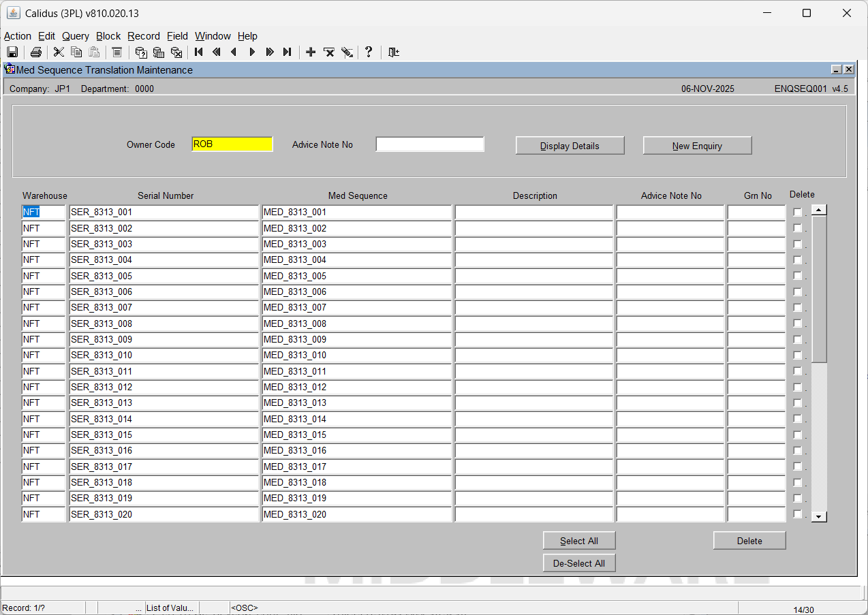This screenshot has height=615, width=868.
Task: Tick the Delete checkbox for SER_8313_001
Action: 798,212
